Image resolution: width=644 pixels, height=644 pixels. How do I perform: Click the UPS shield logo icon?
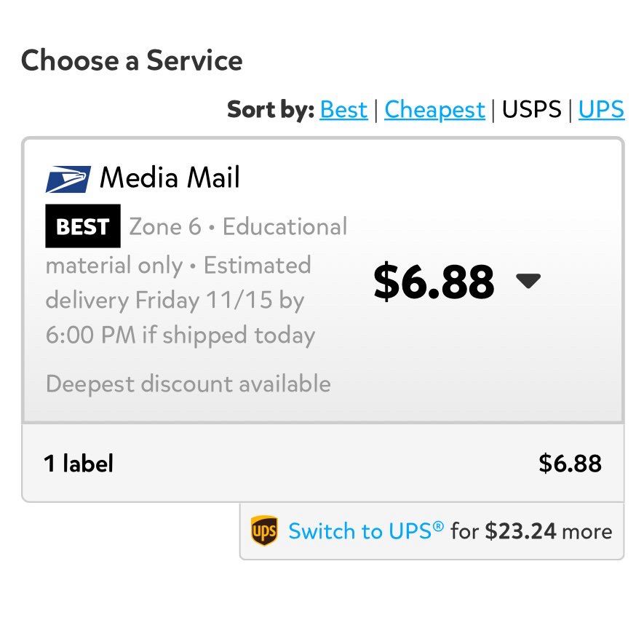point(264,530)
